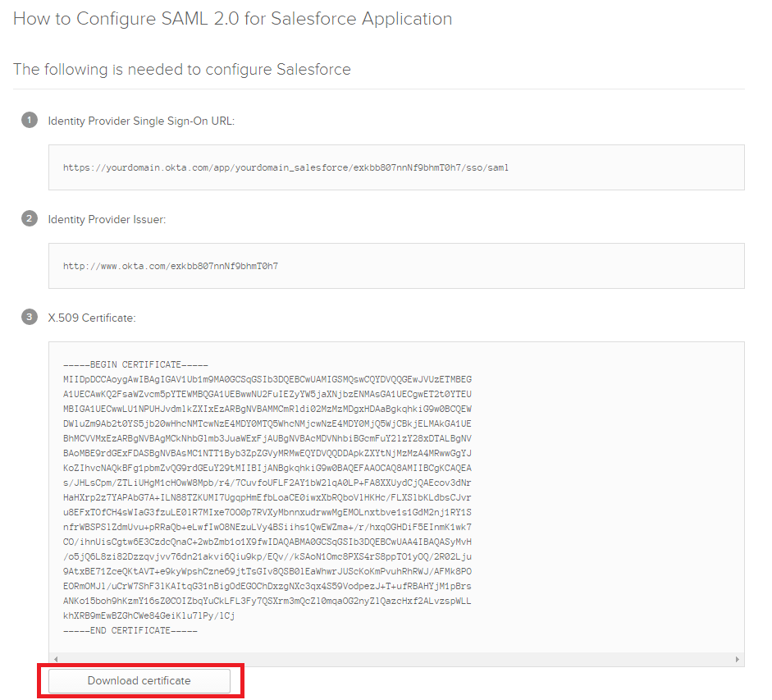Click the '-----END CERTIFICATE-----' line
The height and width of the screenshot is (700, 772).
coord(130,630)
